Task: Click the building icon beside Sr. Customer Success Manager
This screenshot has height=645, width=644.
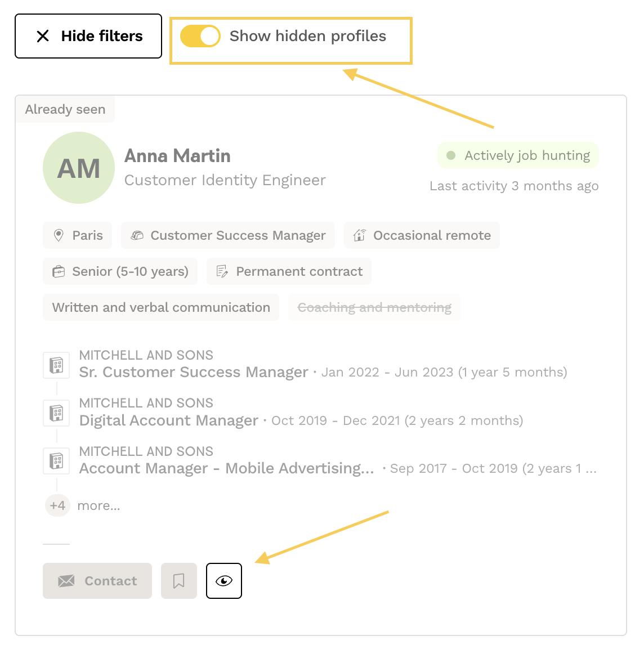Action: 56,365
